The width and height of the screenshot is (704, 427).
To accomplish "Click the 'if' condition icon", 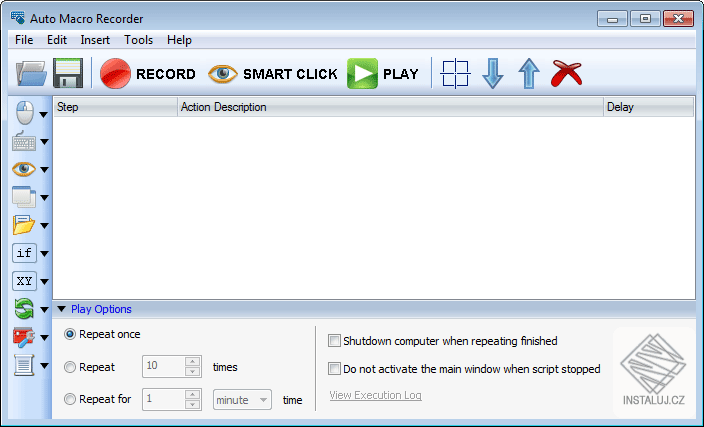I will point(24,253).
